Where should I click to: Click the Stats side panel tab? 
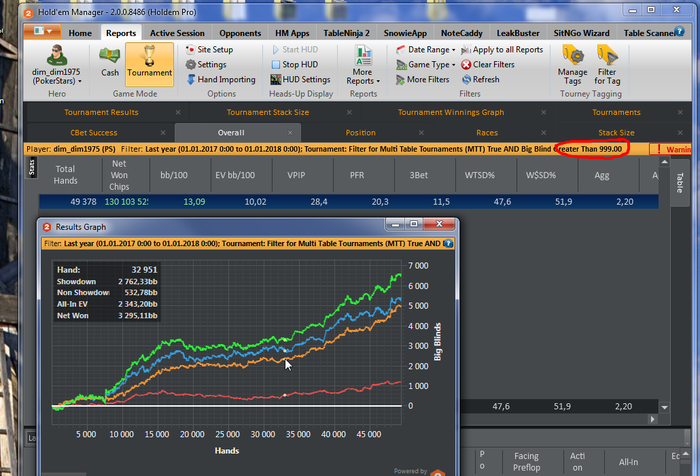31,168
